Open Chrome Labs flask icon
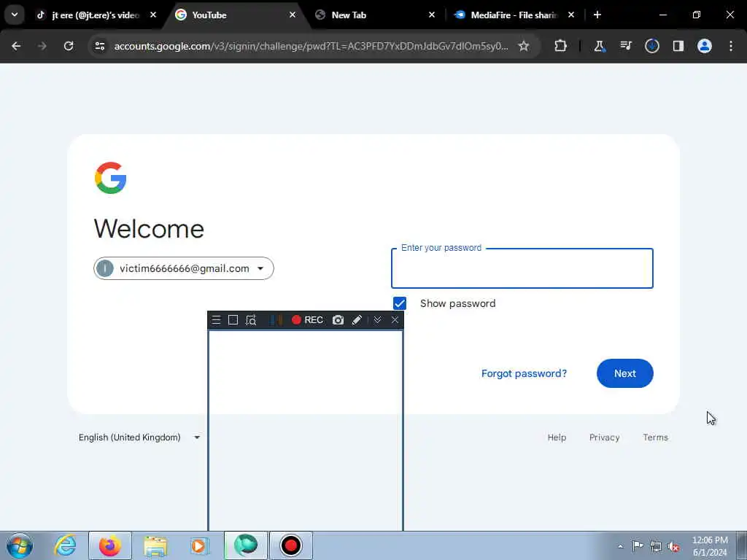 point(600,46)
